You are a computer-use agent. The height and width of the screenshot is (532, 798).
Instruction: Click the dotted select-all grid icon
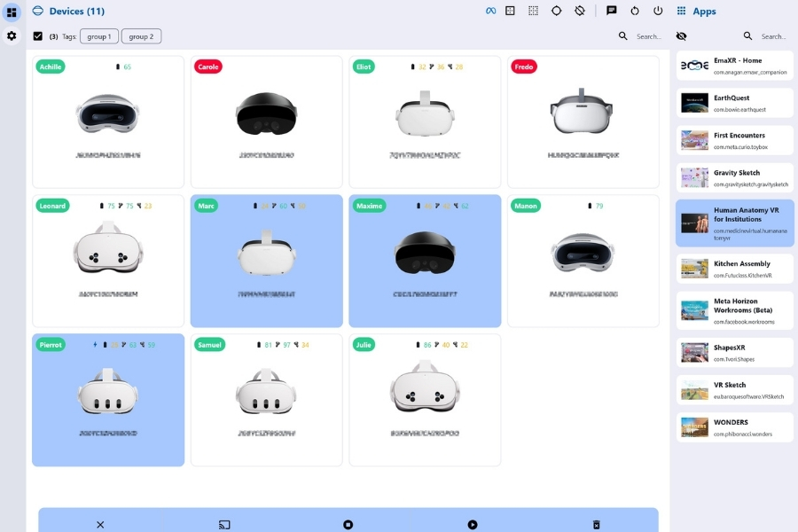point(533,11)
